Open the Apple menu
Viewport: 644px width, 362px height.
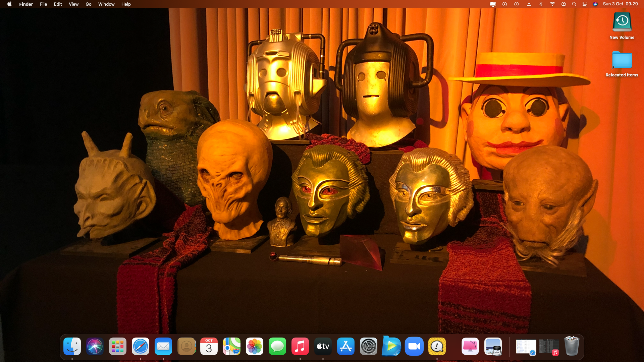click(x=9, y=4)
